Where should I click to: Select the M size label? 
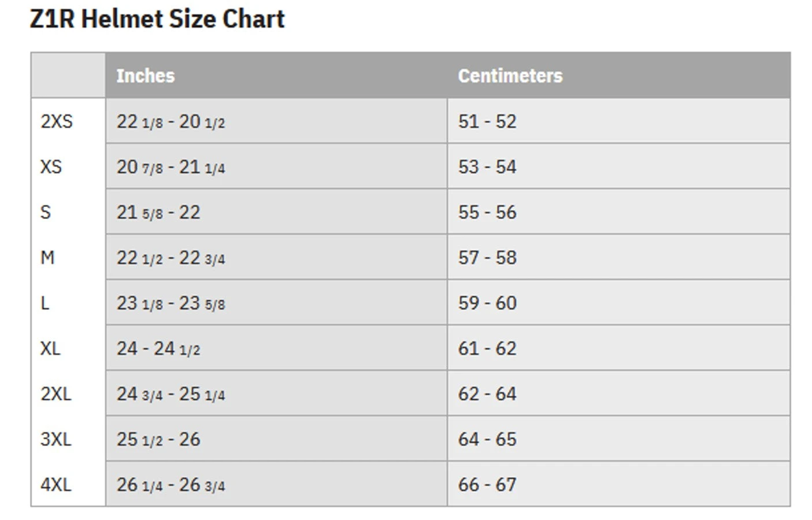coord(47,258)
